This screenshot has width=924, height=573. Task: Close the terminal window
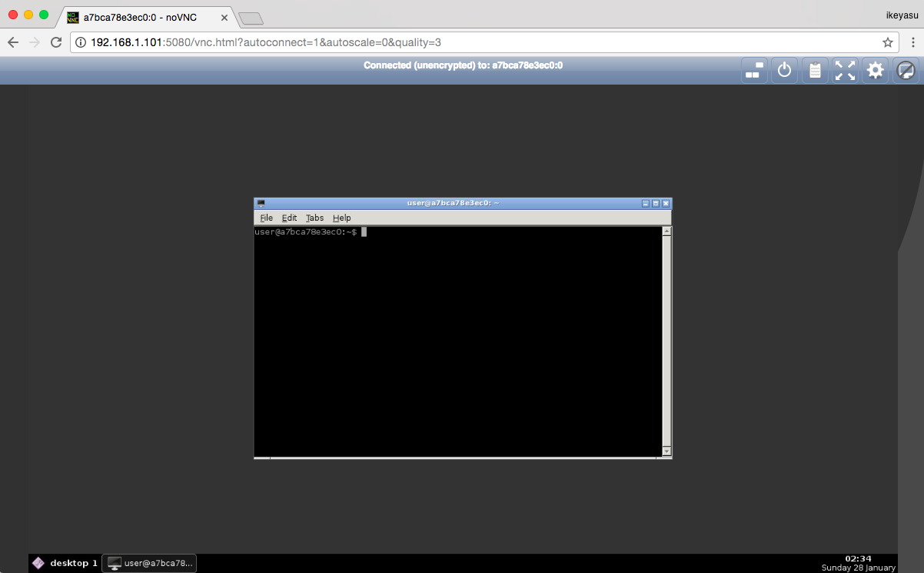(x=666, y=204)
